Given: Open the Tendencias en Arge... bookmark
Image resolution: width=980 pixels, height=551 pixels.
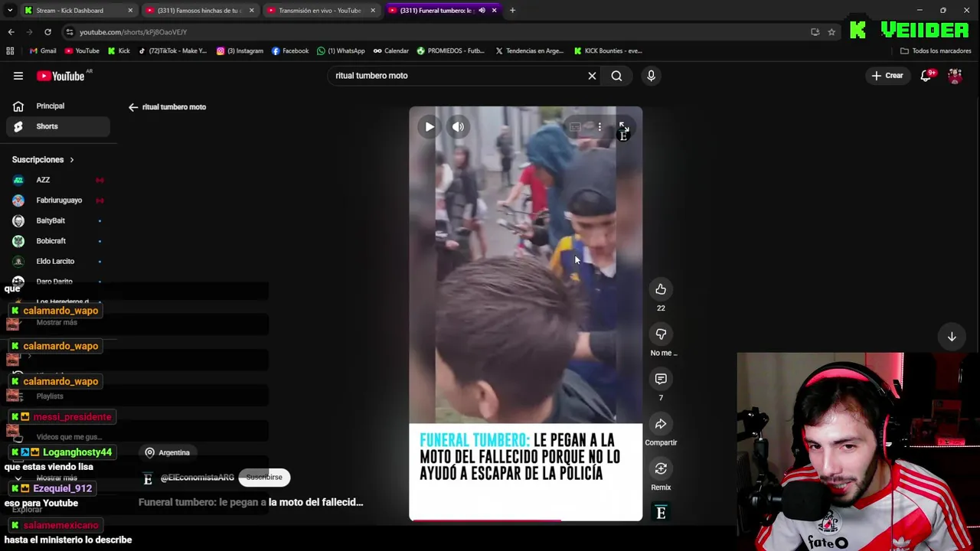Looking at the screenshot, I should [529, 51].
